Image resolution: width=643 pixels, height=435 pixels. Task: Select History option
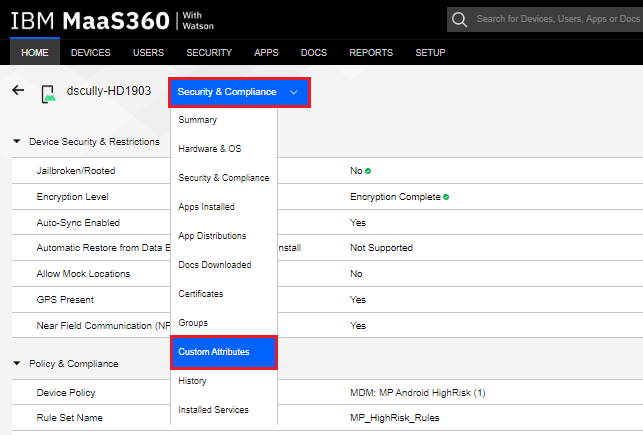coord(224,381)
